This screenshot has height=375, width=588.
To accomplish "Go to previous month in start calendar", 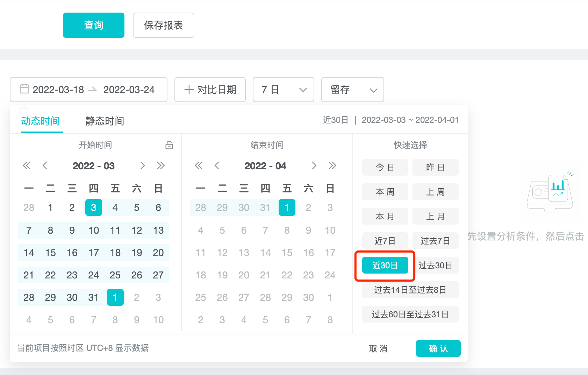I will (45, 165).
